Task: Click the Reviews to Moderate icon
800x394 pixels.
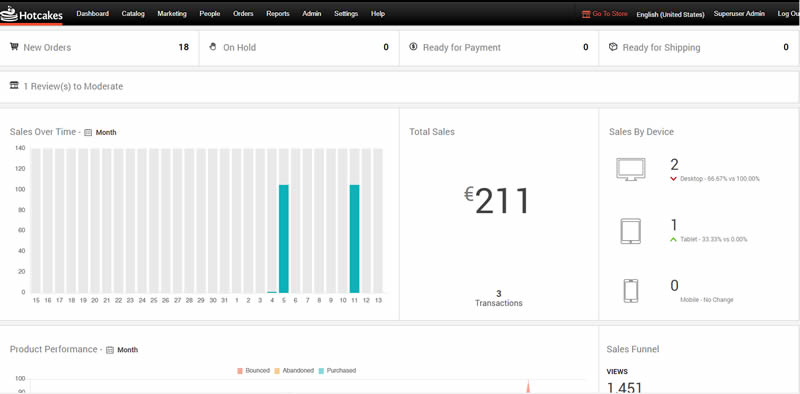Action: (x=14, y=85)
